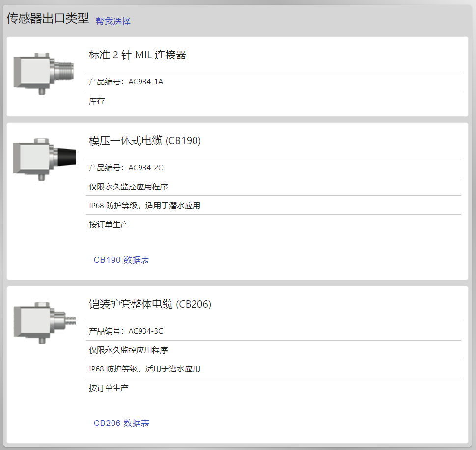Open the CB190 数据表 datasheet link
This screenshot has height=450, width=476.
121,260
